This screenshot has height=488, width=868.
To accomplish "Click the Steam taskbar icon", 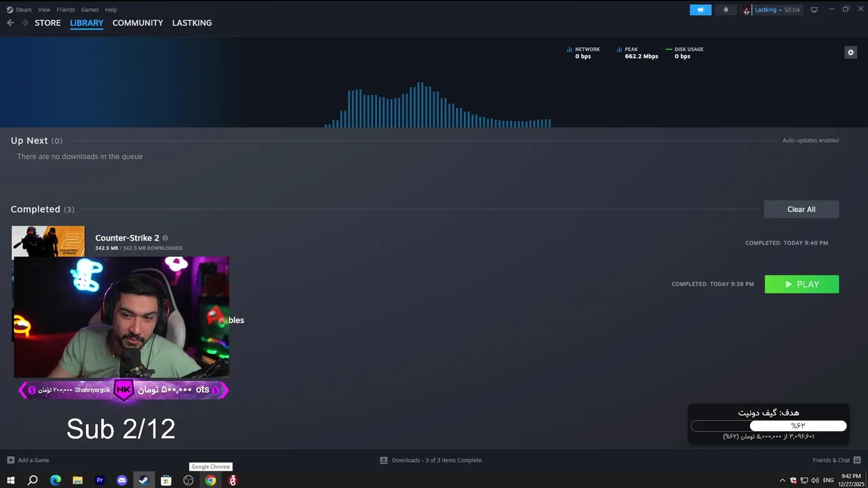I will pos(144,481).
